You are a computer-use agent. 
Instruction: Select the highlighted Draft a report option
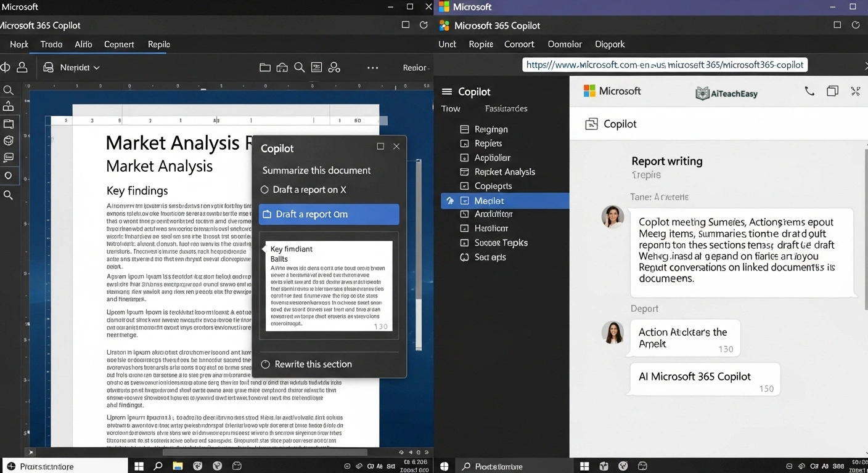(x=329, y=214)
